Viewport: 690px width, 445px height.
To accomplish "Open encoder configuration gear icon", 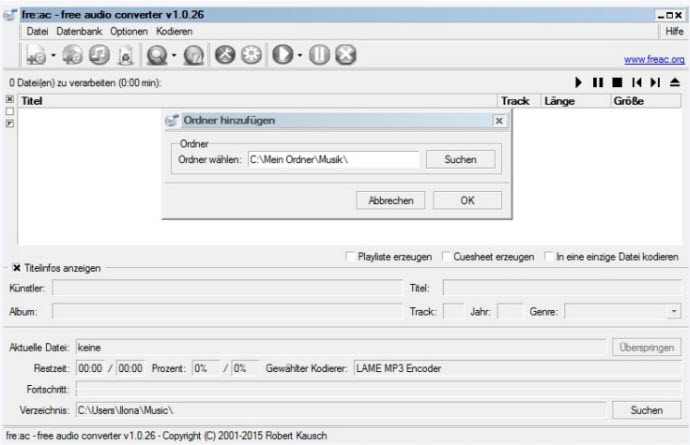I will [251, 55].
